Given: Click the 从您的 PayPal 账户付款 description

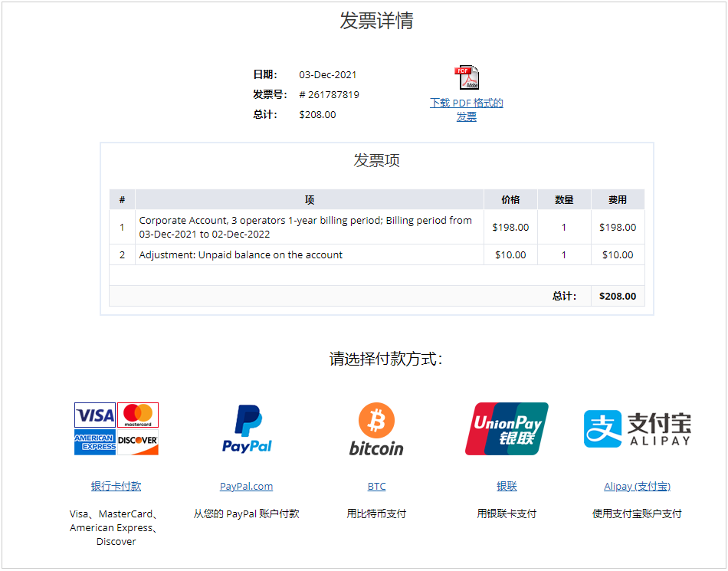Looking at the screenshot, I should point(247,514).
